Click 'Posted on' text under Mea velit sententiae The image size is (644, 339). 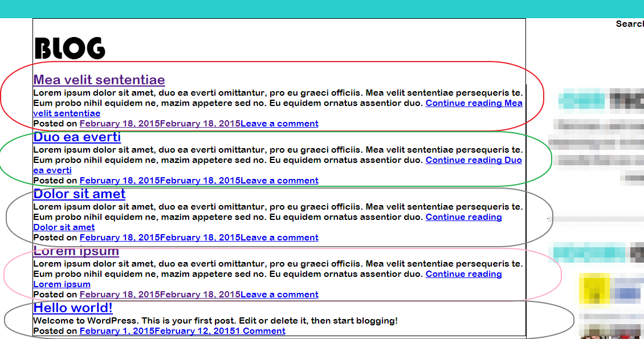(55, 124)
